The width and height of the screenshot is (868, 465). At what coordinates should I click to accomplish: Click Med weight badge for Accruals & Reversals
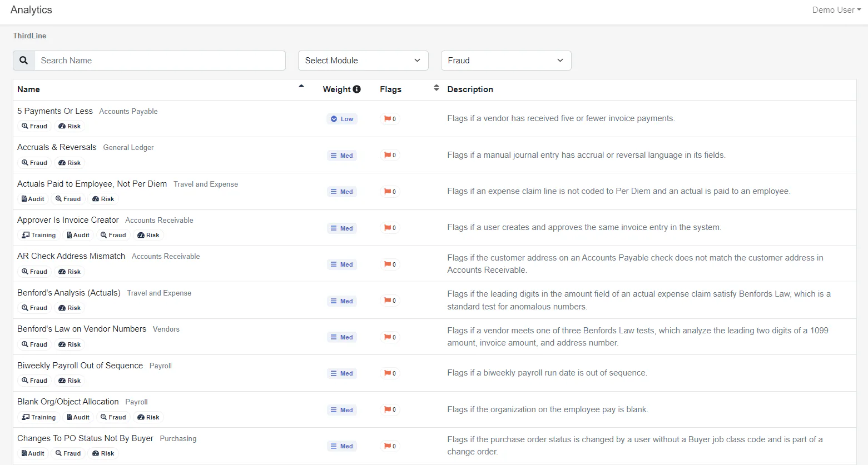point(342,156)
